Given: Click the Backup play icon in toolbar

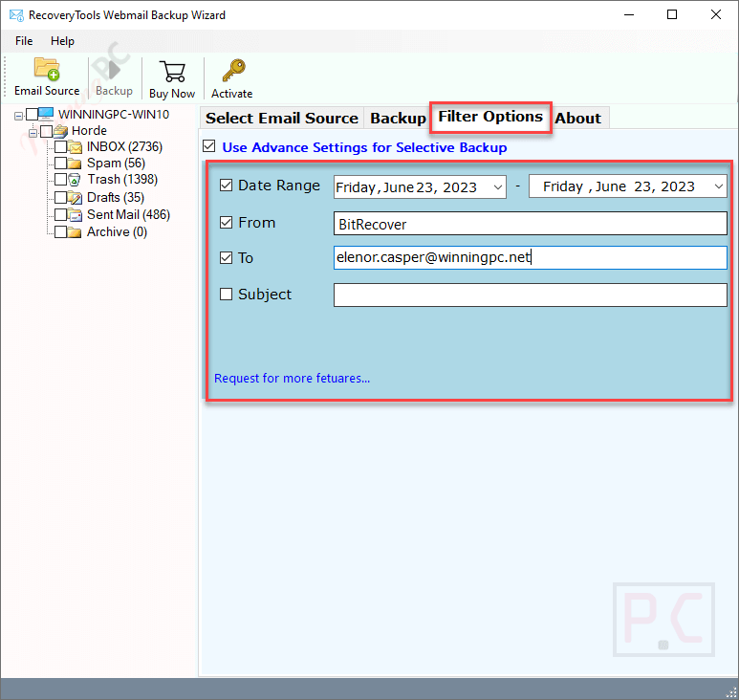Looking at the screenshot, I should [114, 69].
